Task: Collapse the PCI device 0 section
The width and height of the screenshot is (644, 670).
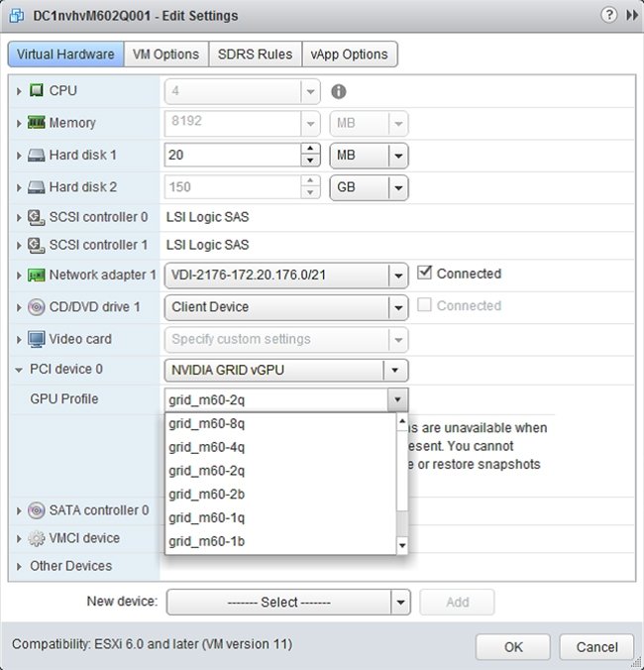Action: pyautogui.click(x=20, y=370)
